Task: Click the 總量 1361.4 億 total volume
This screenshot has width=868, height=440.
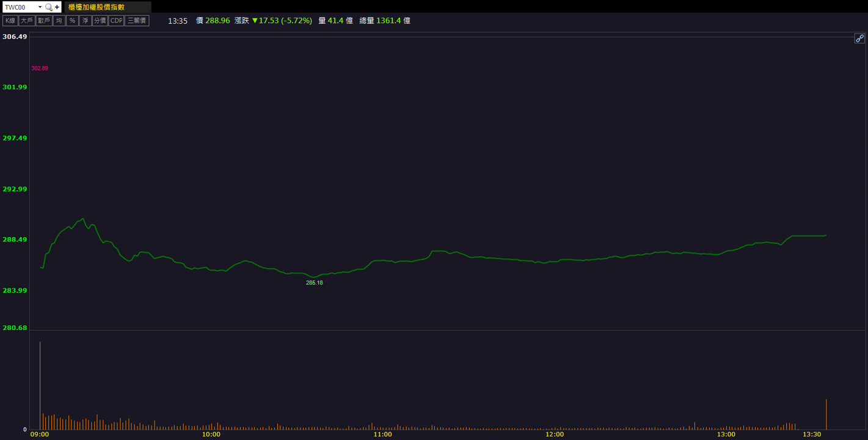Action: 385,21
